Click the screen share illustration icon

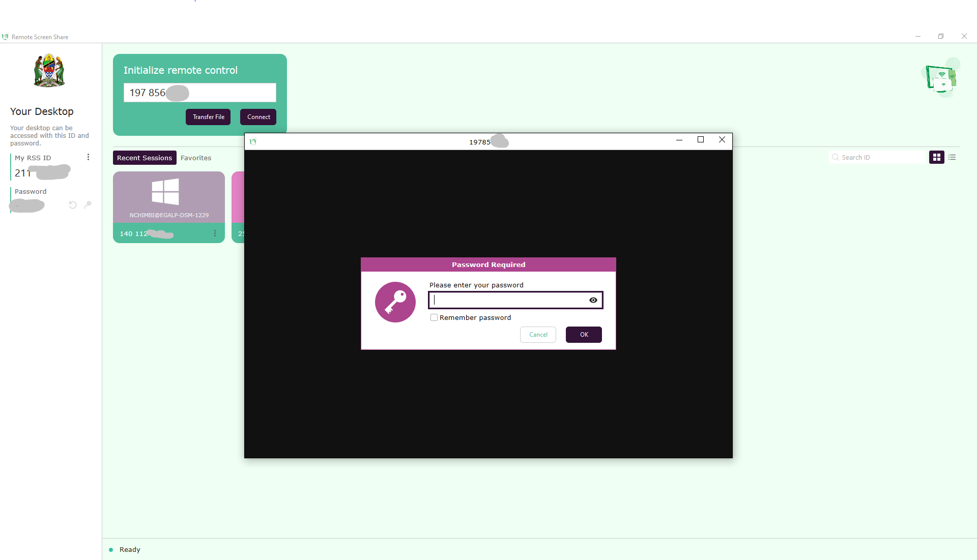pyautogui.click(x=940, y=79)
